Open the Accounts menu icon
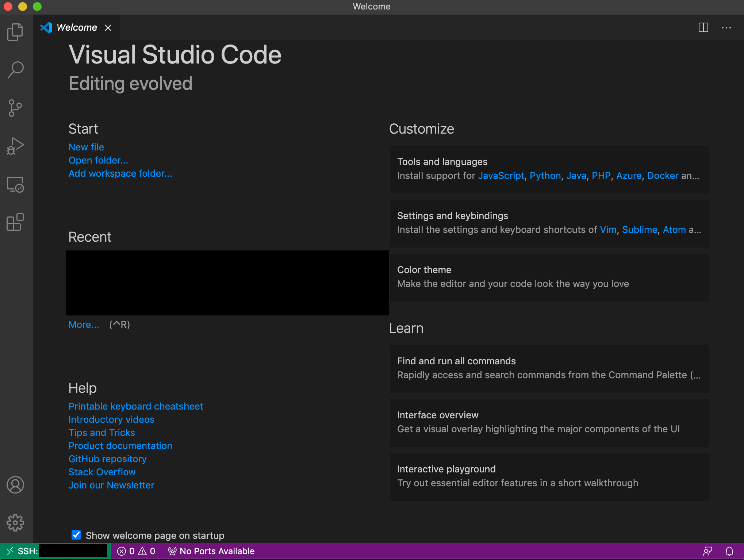 (x=15, y=485)
